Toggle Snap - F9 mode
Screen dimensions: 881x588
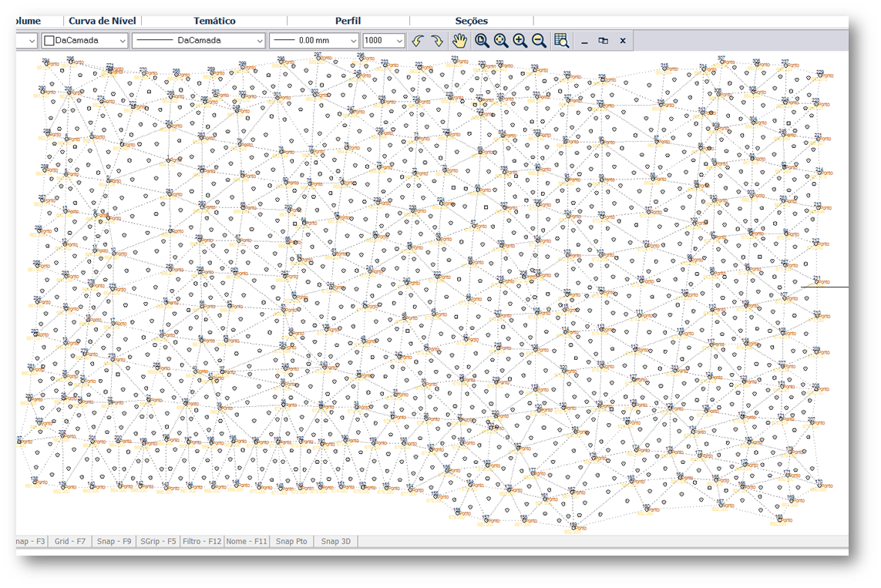[113, 542]
